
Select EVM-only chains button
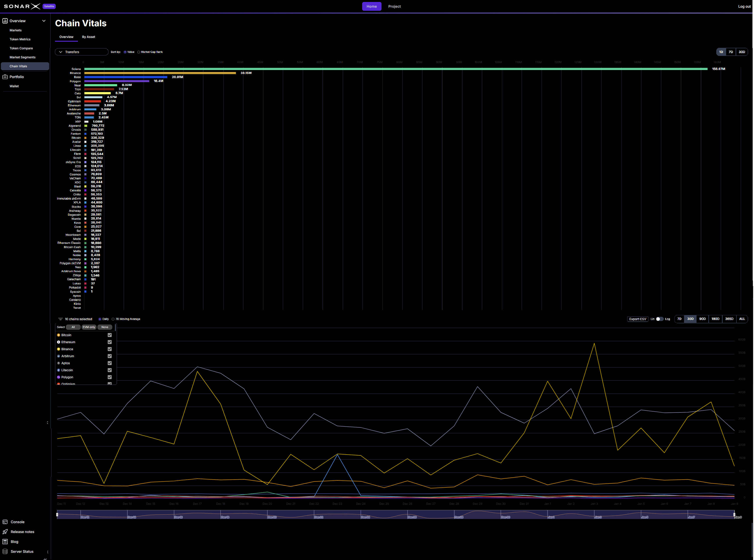click(89, 327)
